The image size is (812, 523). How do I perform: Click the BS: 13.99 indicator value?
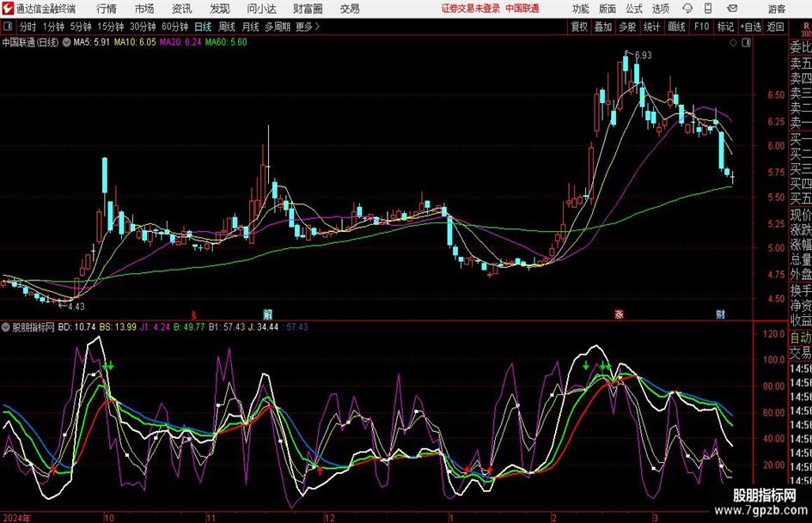[x=118, y=327]
